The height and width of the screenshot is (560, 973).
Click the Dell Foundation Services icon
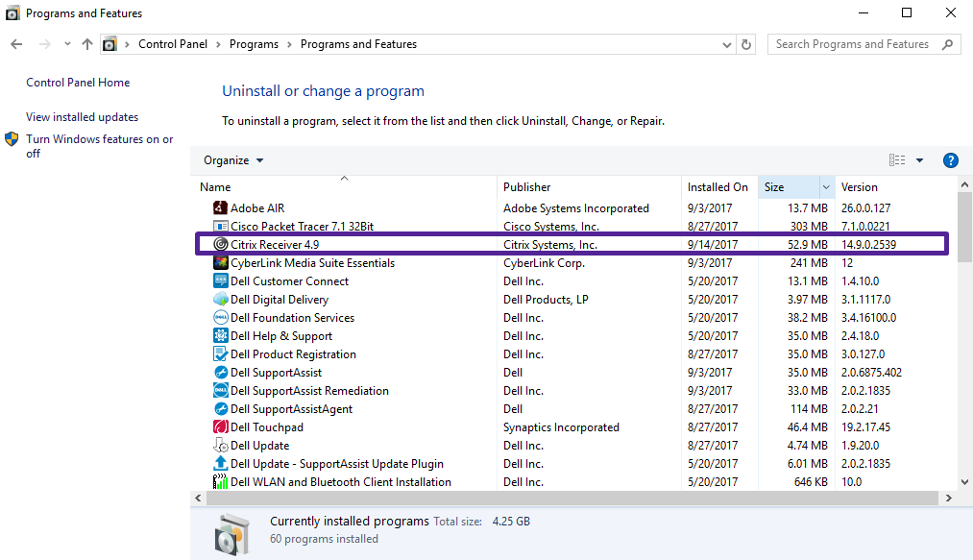(x=220, y=317)
